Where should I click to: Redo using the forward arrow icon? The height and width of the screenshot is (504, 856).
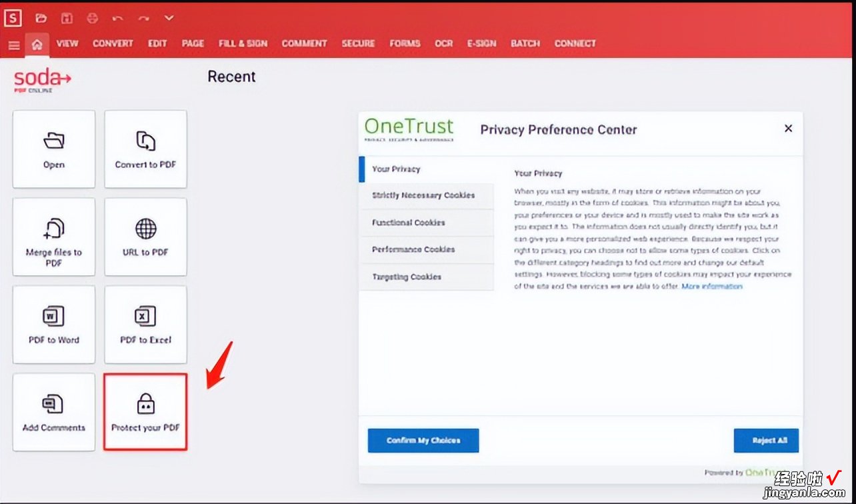click(143, 18)
